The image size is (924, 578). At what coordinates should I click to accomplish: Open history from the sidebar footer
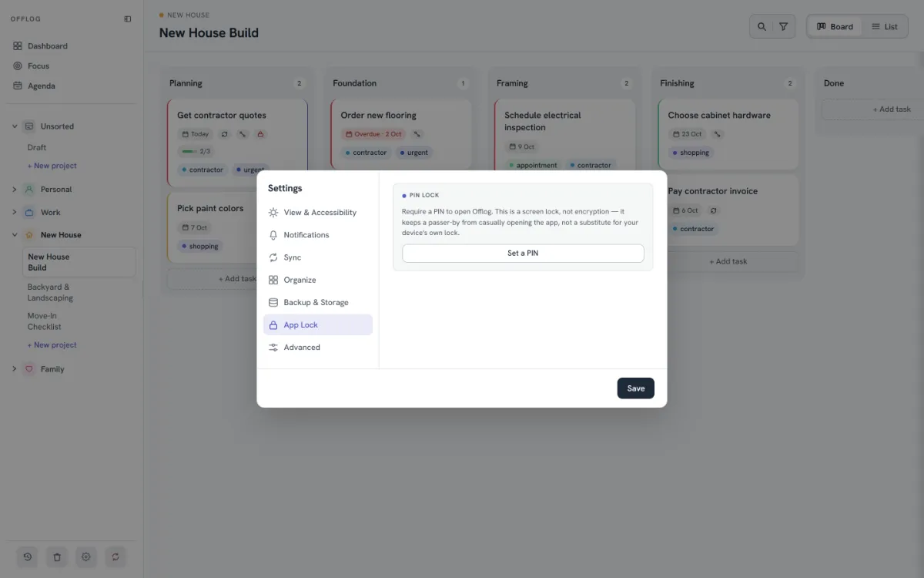[x=28, y=556]
